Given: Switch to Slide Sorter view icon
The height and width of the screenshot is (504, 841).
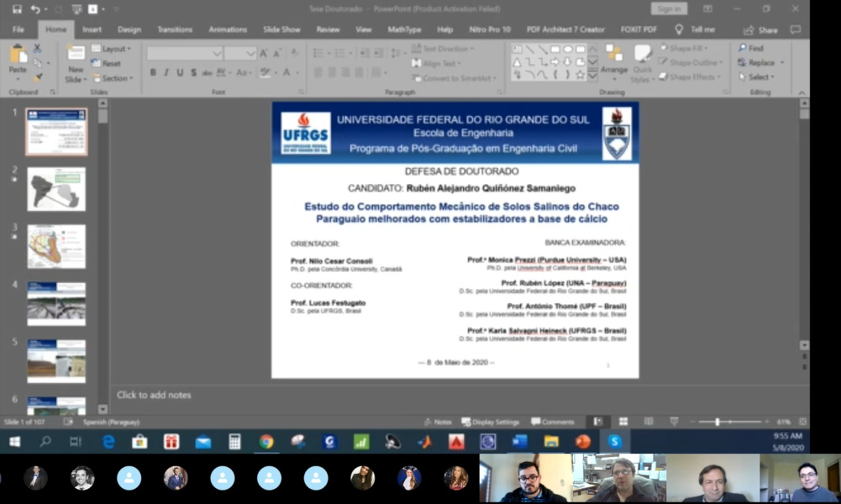Looking at the screenshot, I should click(x=623, y=422).
